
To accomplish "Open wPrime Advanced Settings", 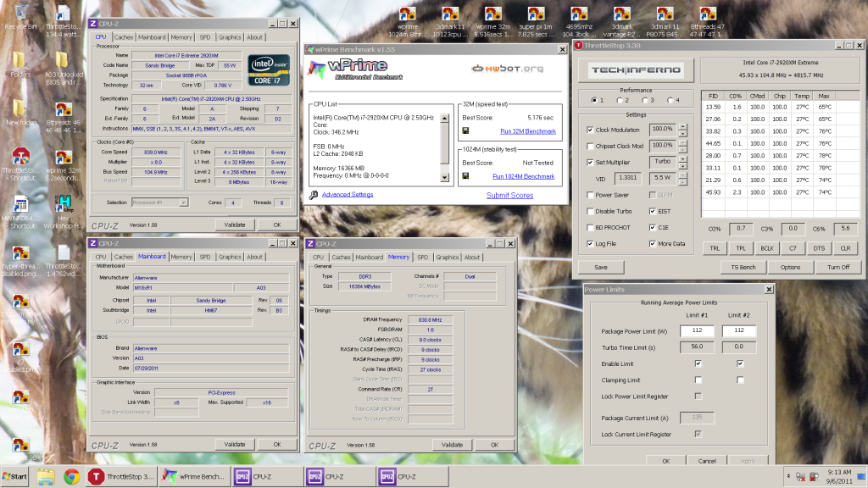I will (348, 195).
